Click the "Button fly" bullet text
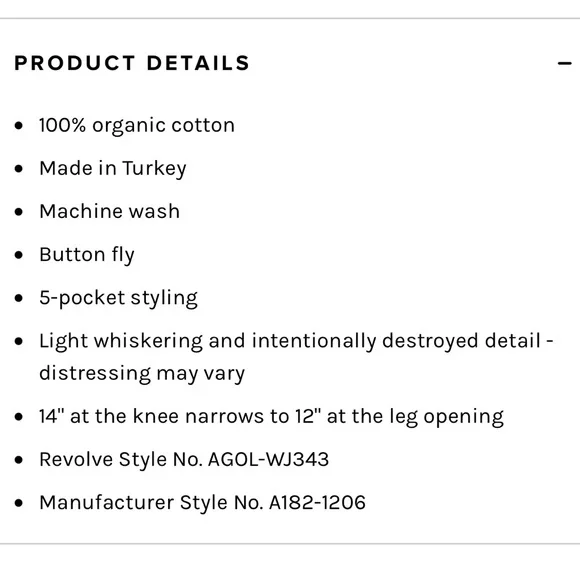This screenshot has height=580, width=580. coord(87,255)
